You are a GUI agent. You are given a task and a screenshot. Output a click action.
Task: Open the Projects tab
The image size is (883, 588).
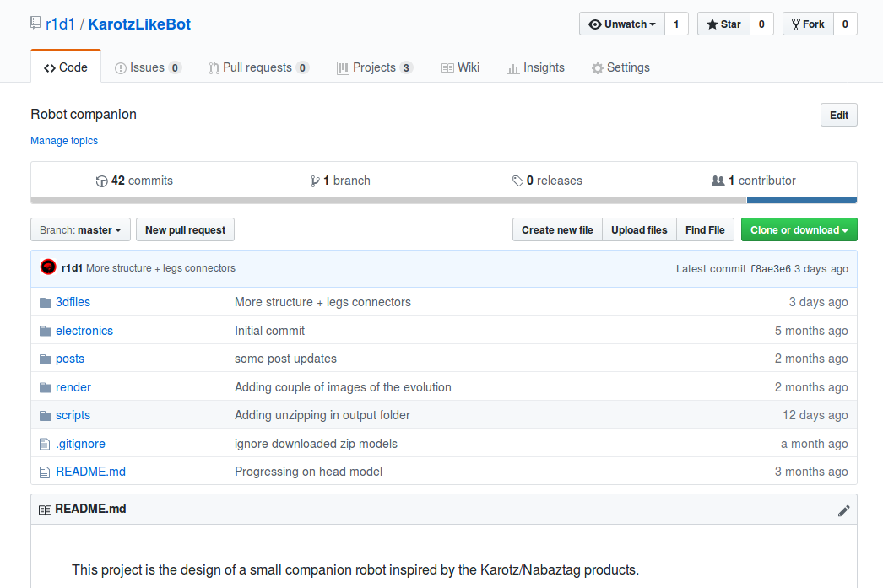tap(375, 67)
